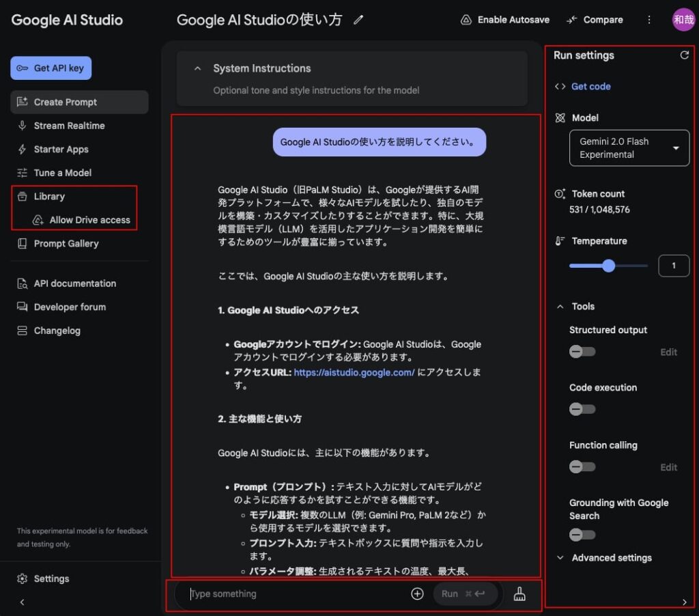Collapse Run settings panel with bottom-right chevron
Viewport: 699px width, 616px height.
click(x=684, y=602)
